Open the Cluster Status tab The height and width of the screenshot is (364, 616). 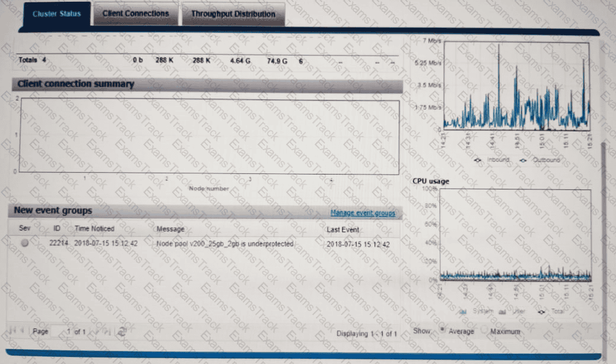point(56,14)
